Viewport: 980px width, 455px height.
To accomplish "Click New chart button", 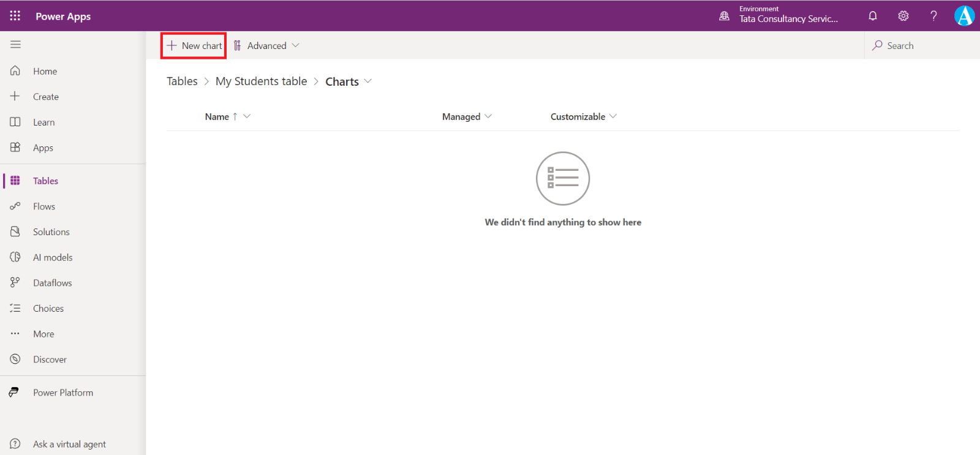I will point(194,46).
